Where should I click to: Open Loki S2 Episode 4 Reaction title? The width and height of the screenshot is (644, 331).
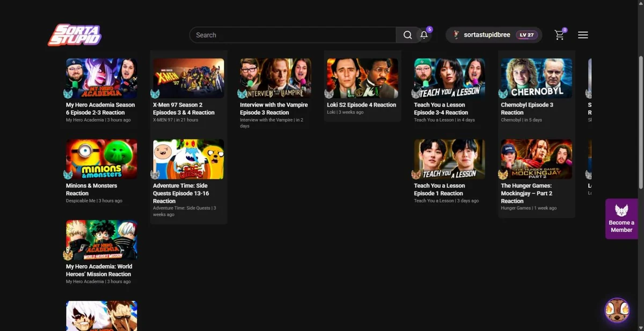pyautogui.click(x=361, y=105)
